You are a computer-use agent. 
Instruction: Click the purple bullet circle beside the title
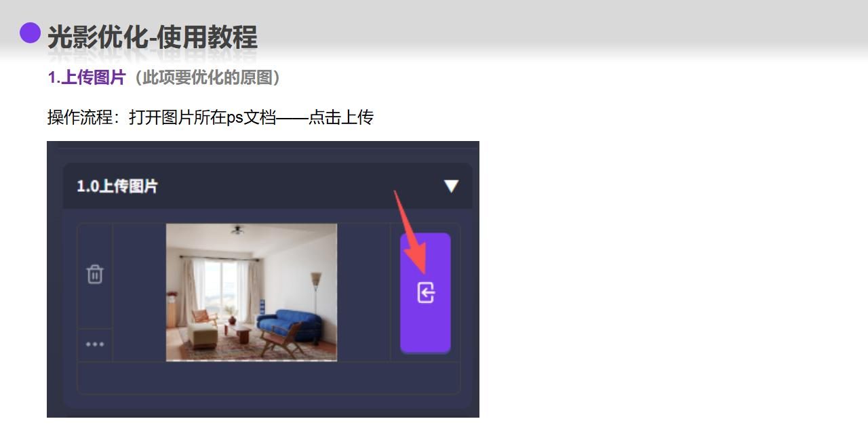[30, 33]
